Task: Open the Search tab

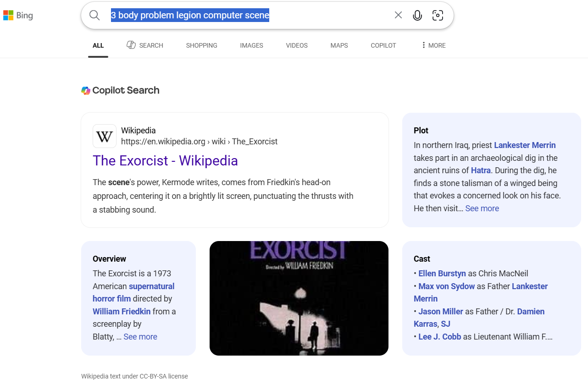Action: (145, 45)
